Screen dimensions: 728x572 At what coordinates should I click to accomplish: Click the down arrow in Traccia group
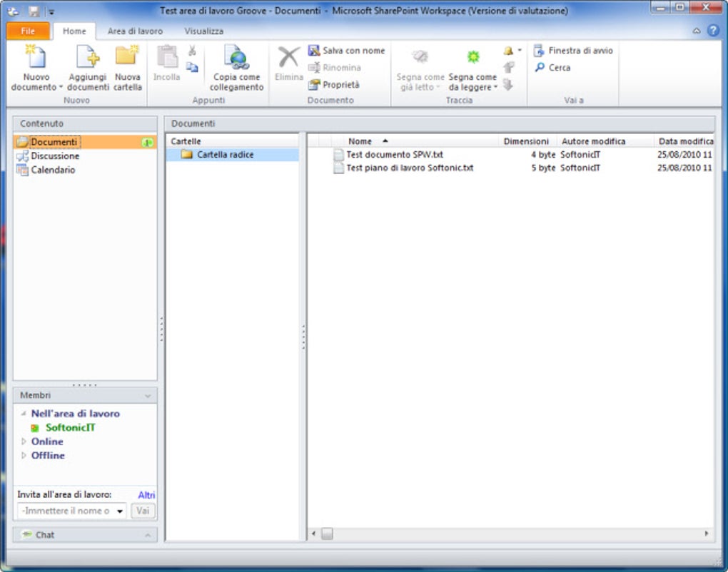click(508, 84)
